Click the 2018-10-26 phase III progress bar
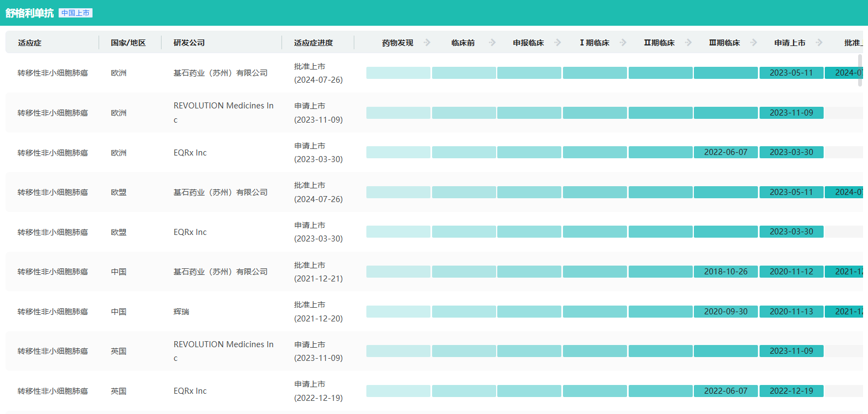Image resolution: width=868 pixels, height=414 pixels. click(x=726, y=272)
